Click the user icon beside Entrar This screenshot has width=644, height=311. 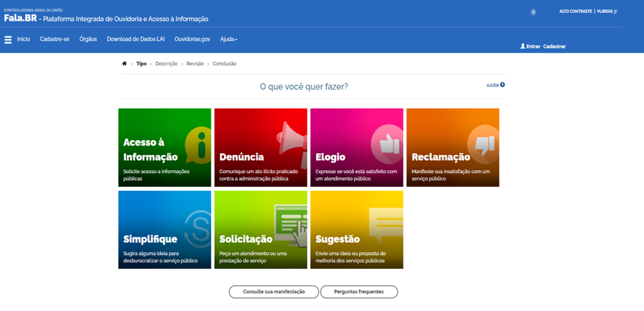point(523,46)
